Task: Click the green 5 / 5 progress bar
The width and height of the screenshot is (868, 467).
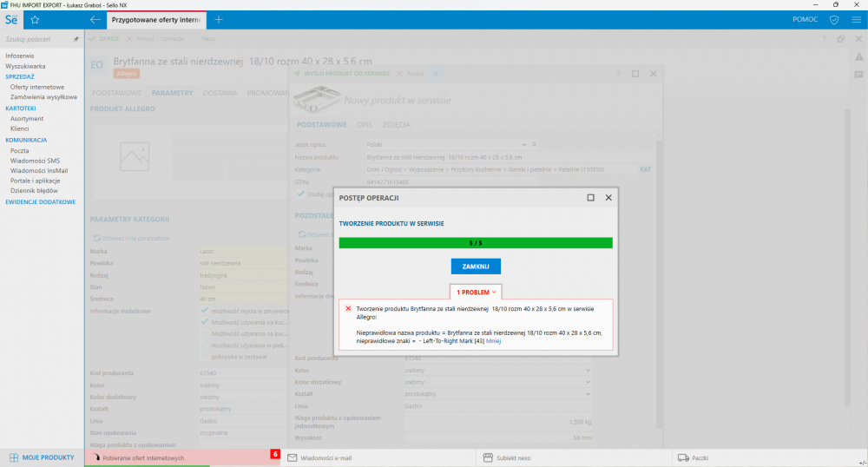Action: point(475,243)
